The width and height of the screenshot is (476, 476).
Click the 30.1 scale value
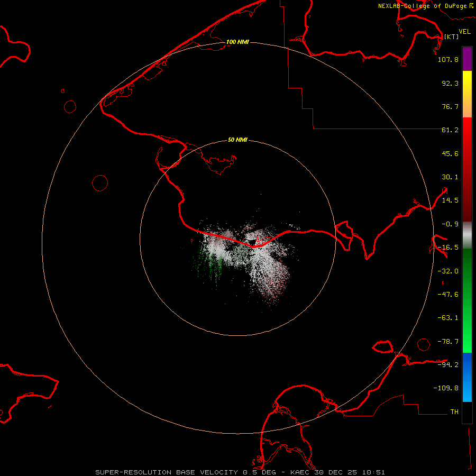(450, 177)
